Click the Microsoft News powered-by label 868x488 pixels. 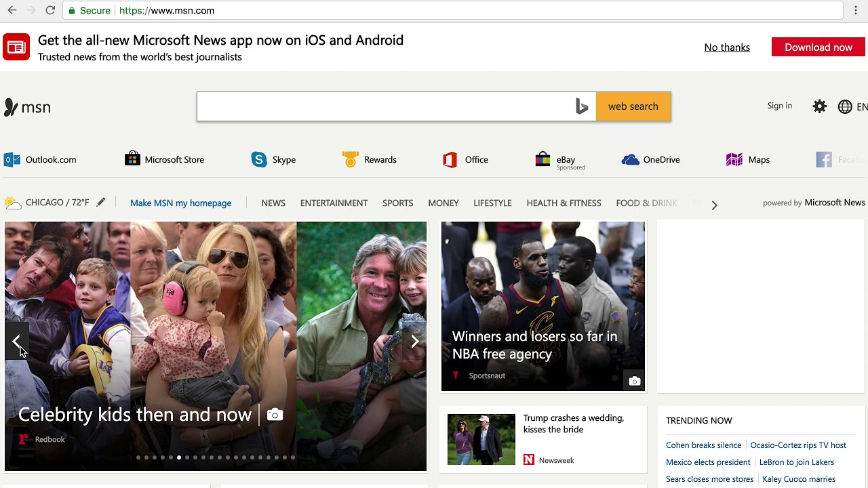(x=835, y=203)
